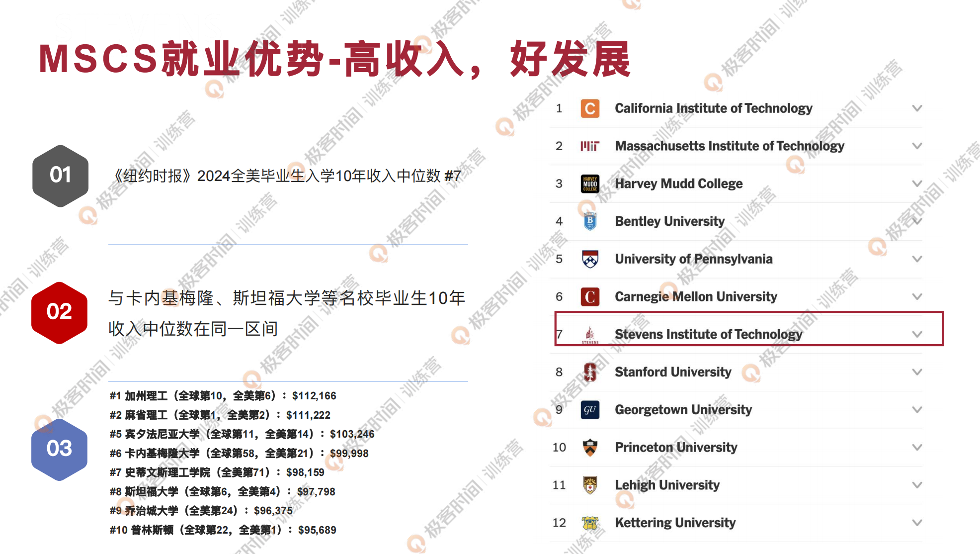Click the Caltech orange C logo

pyautogui.click(x=590, y=108)
